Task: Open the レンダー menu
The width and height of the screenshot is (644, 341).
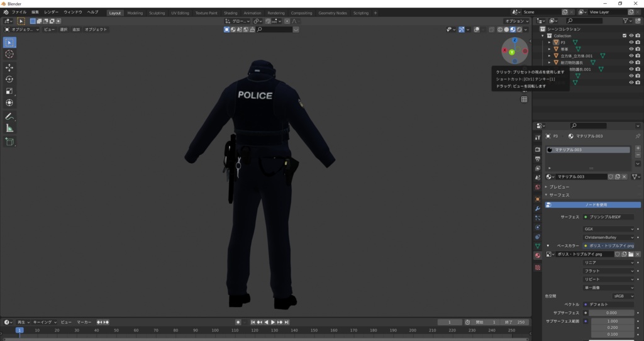Action: 52,13
